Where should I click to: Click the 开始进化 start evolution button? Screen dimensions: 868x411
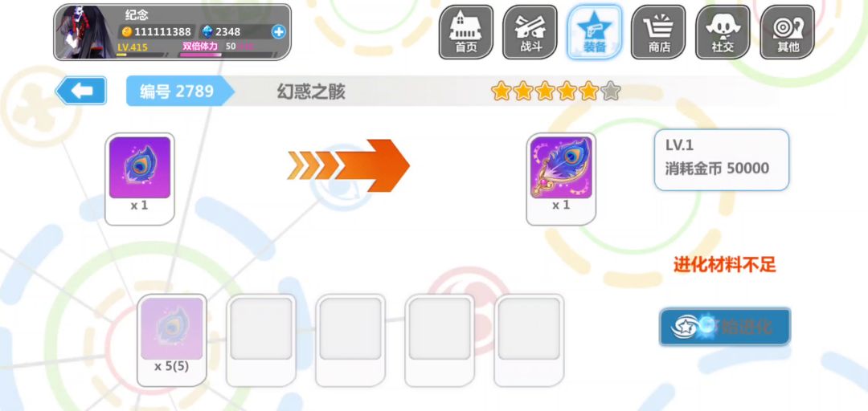pyautogui.click(x=725, y=327)
